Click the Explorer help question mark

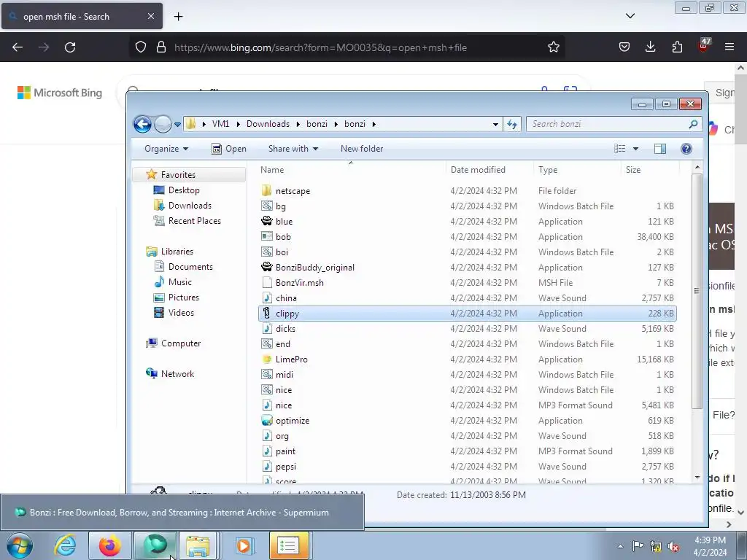coord(686,149)
